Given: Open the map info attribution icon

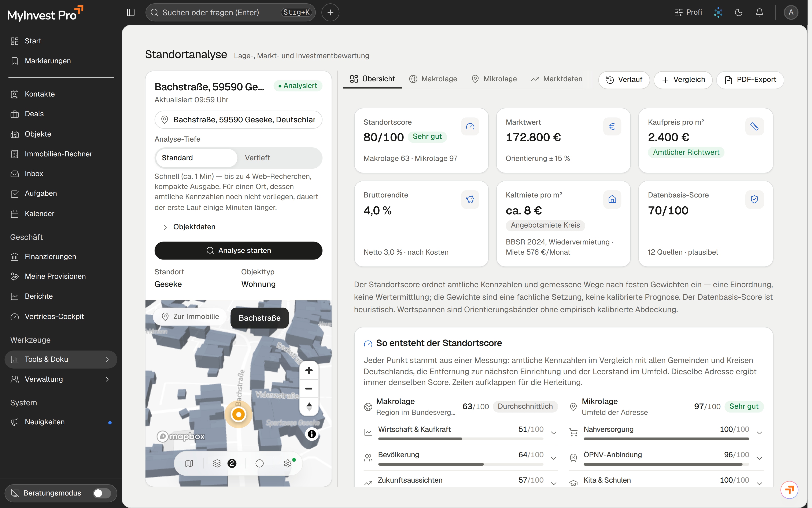Looking at the screenshot, I should [x=312, y=434].
